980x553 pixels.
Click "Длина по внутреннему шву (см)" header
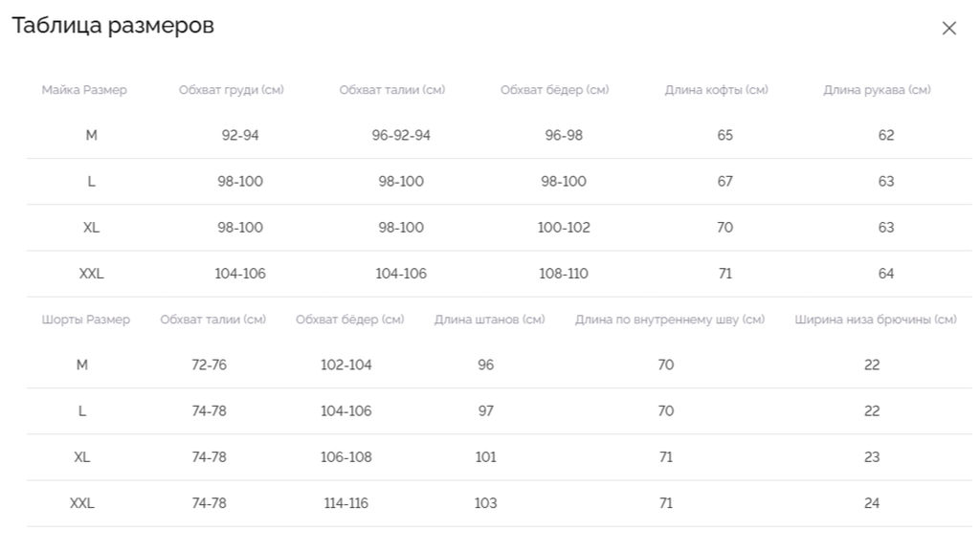pyautogui.click(x=670, y=320)
